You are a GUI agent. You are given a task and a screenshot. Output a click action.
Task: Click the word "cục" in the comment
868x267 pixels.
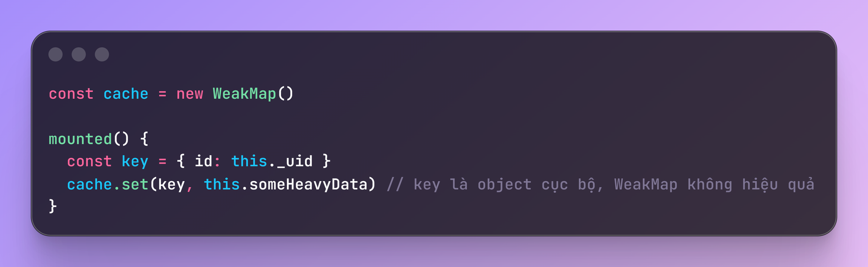[x=555, y=185]
